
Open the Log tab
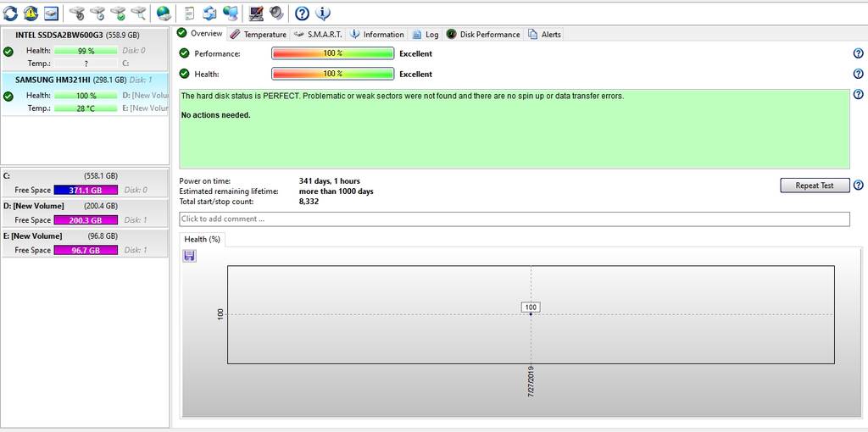click(426, 34)
